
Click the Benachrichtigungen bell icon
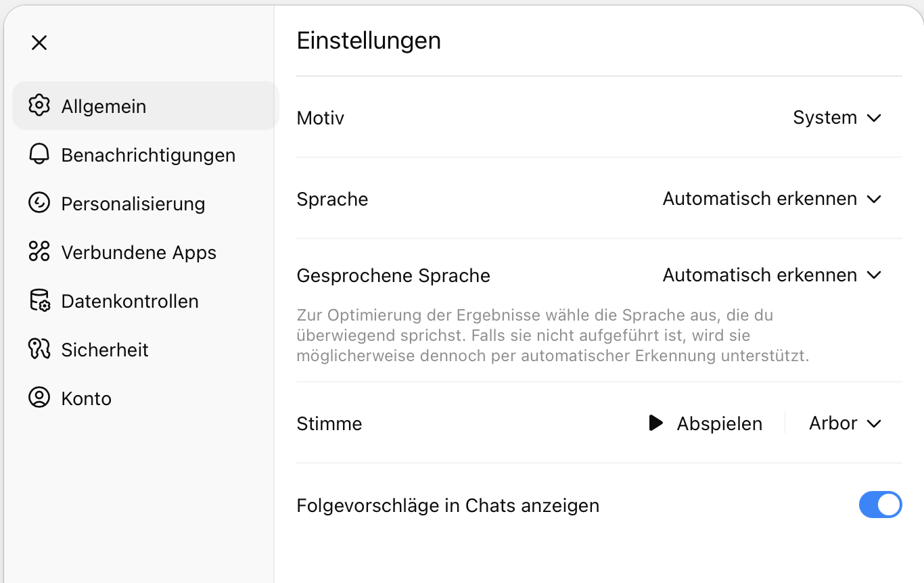39,154
